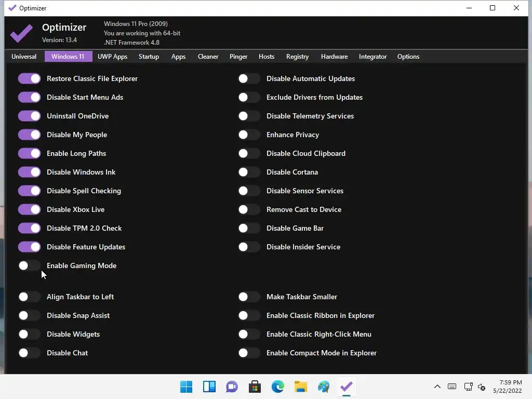
Task: Toggle Disable Spell Checking switch
Action: tap(30, 191)
